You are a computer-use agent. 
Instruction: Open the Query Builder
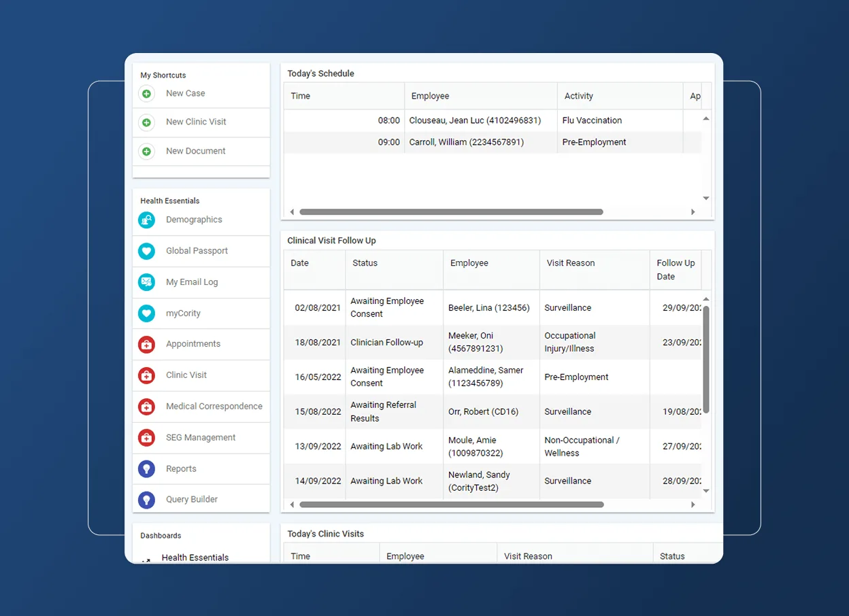(x=190, y=500)
